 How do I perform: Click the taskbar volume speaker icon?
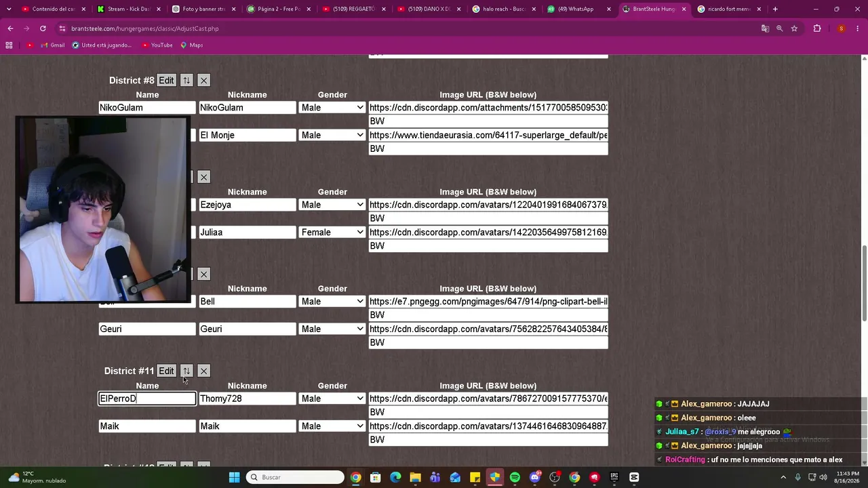[823, 477]
